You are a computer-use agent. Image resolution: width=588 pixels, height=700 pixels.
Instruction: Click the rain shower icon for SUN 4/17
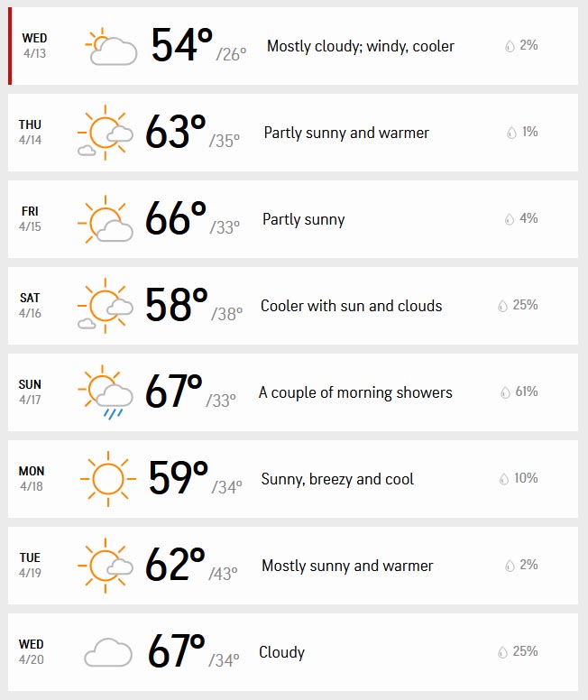coord(106,392)
